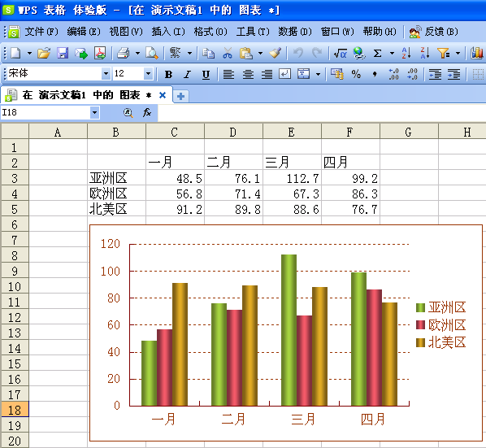
Task: Click the Format Painter brush icon
Action: click(275, 53)
